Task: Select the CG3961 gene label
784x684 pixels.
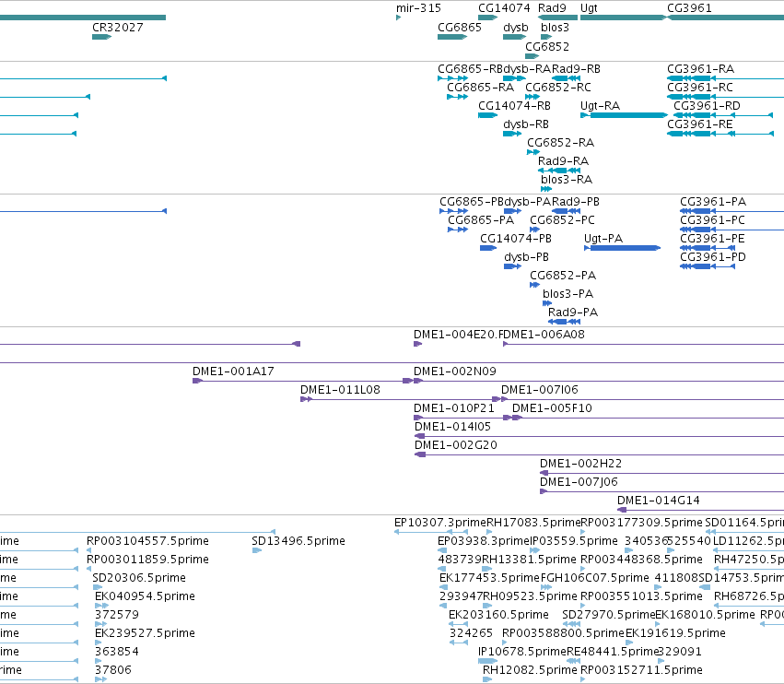Action: pos(689,8)
